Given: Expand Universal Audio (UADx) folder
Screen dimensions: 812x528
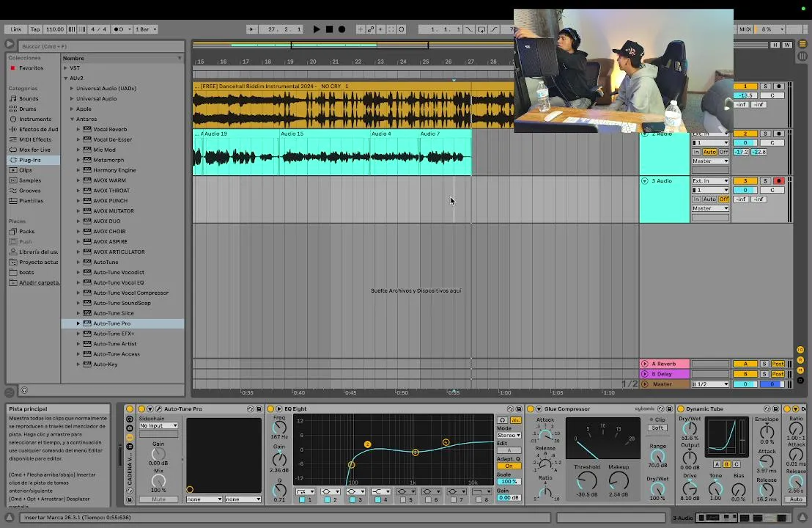Looking at the screenshot, I should (72, 89).
